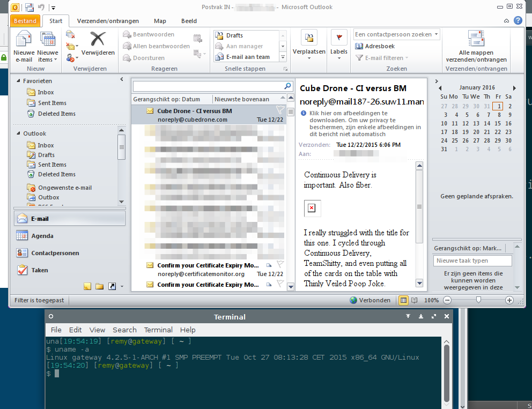532x409 pixels.
Task: Click the zoom in plus button
Action: point(509,300)
